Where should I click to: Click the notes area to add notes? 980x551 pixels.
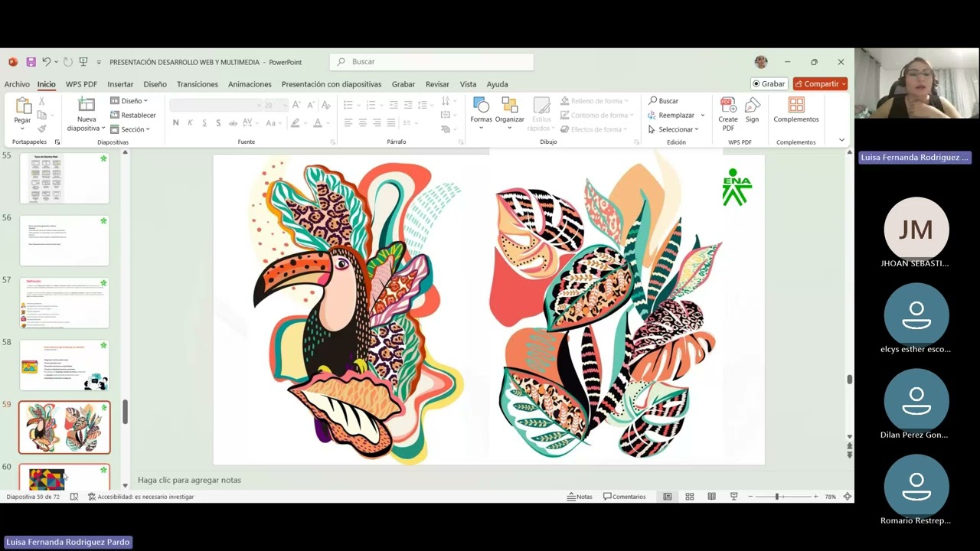coord(490,480)
